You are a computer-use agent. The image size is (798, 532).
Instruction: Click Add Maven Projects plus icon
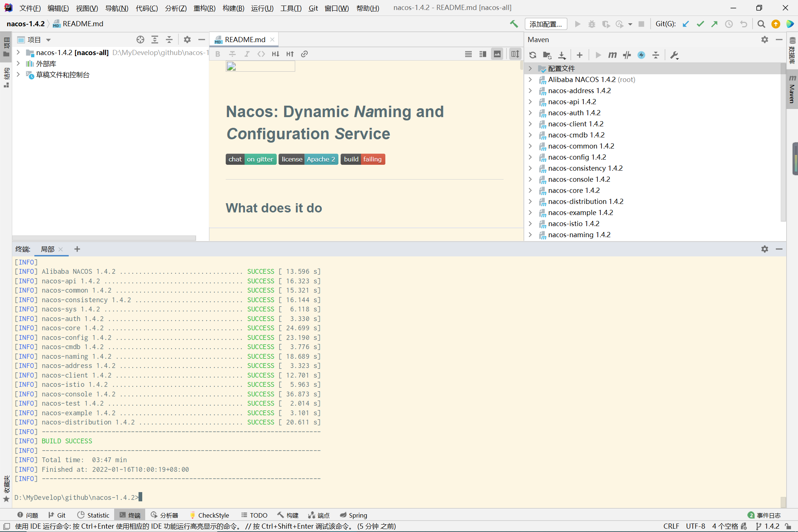coord(580,55)
